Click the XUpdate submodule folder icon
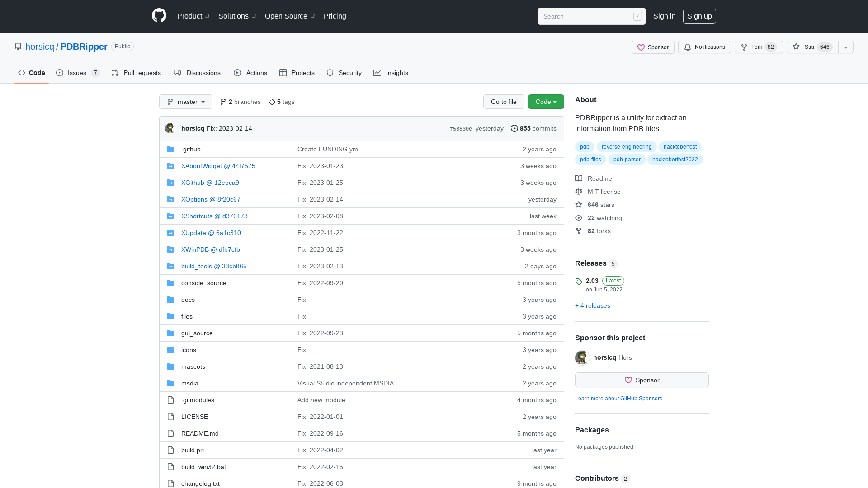868x488 pixels. coord(170,233)
